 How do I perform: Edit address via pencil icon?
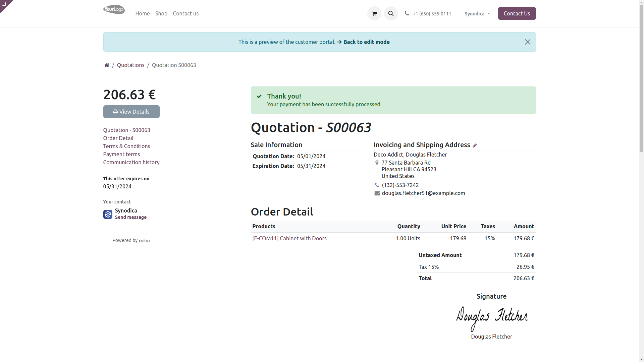475,145
